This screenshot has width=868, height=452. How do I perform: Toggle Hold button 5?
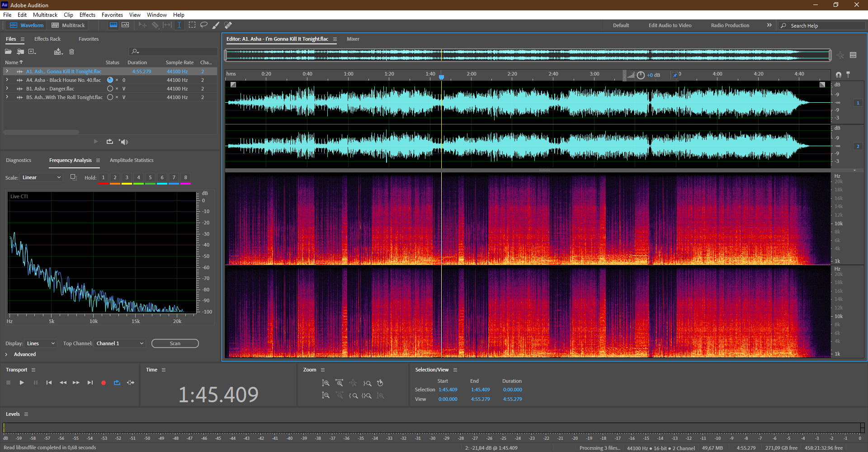point(151,178)
